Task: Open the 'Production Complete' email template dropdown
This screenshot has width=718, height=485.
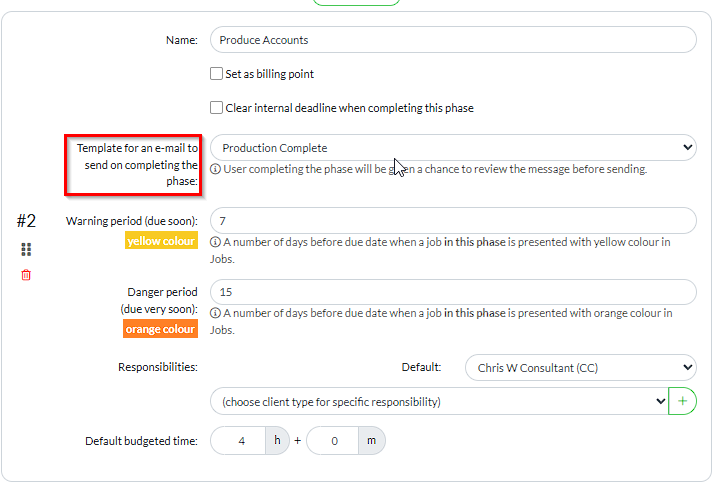Action: click(x=453, y=148)
